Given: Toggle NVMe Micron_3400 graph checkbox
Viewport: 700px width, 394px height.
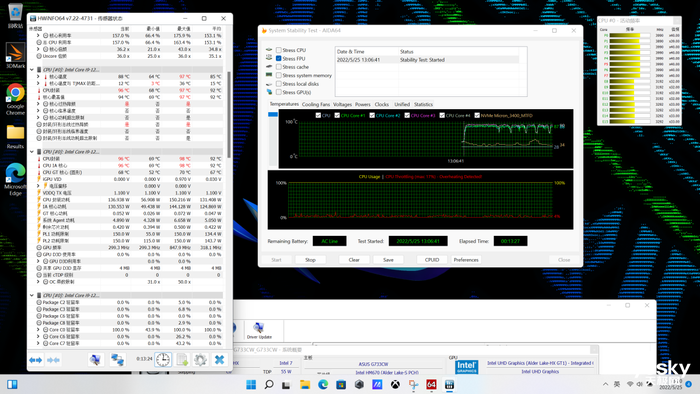Looking at the screenshot, I should click(477, 115).
